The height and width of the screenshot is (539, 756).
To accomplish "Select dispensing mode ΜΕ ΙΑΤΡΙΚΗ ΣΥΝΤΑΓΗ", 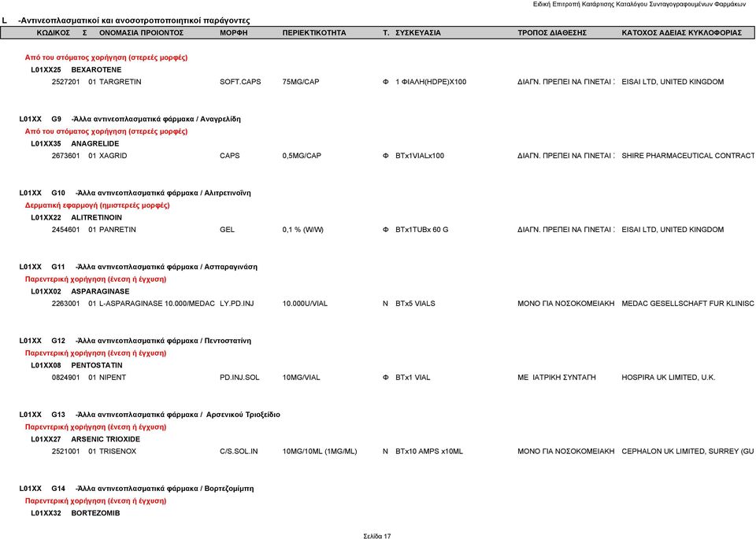I will tap(557, 378).
